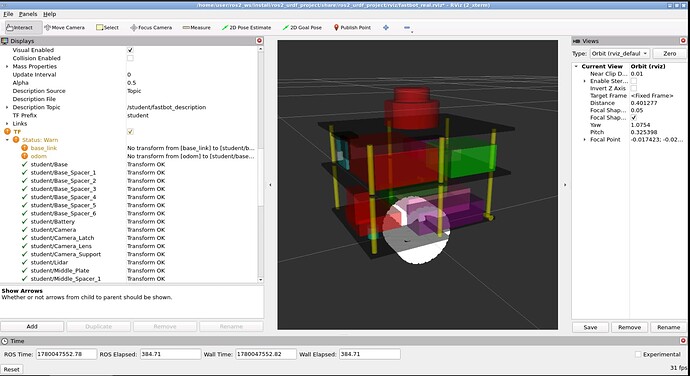Open the Panels menu
Viewport: 690px width, 376px height.
28,14
